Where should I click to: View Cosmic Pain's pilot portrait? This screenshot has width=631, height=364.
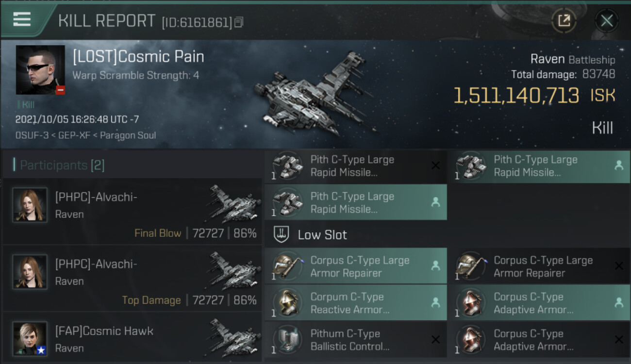[x=40, y=70]
